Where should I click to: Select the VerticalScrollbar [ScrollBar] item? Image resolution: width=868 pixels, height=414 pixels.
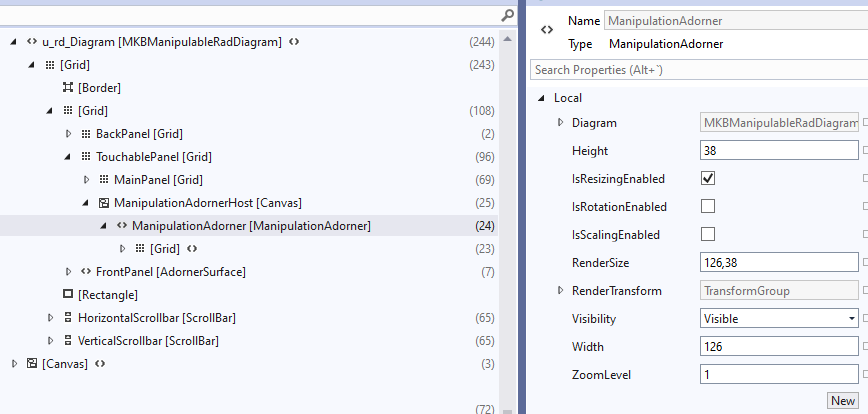tap(148, 341)
